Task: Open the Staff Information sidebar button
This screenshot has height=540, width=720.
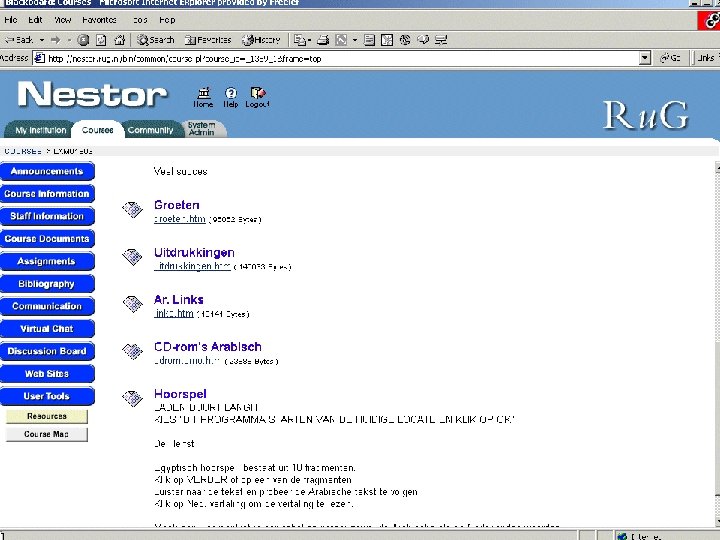Action: tap(47, 216)
